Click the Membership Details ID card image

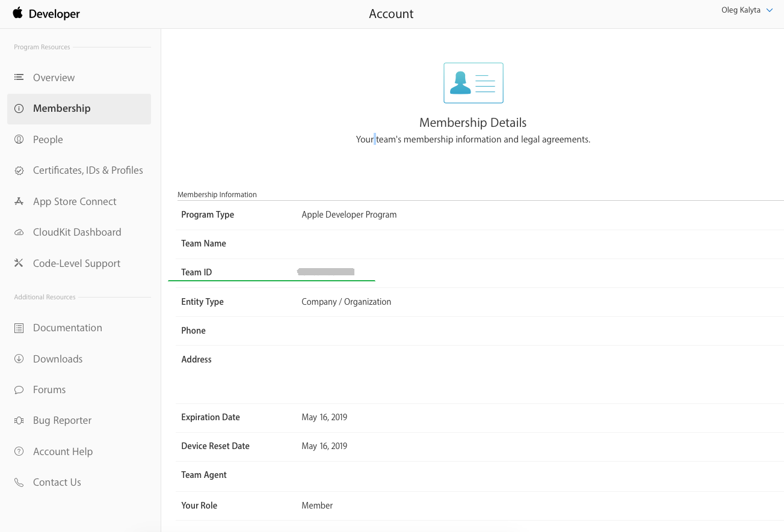pos(473,83)
